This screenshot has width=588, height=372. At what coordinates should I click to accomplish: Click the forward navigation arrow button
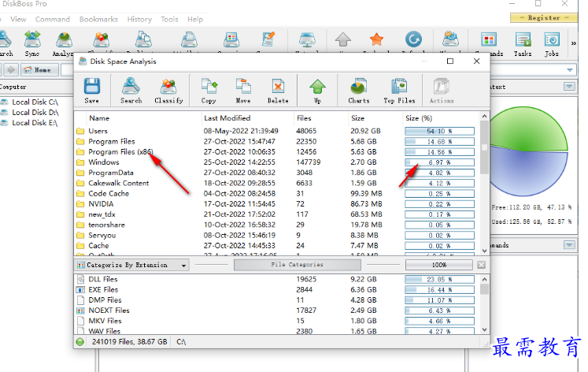pos(11,70)
